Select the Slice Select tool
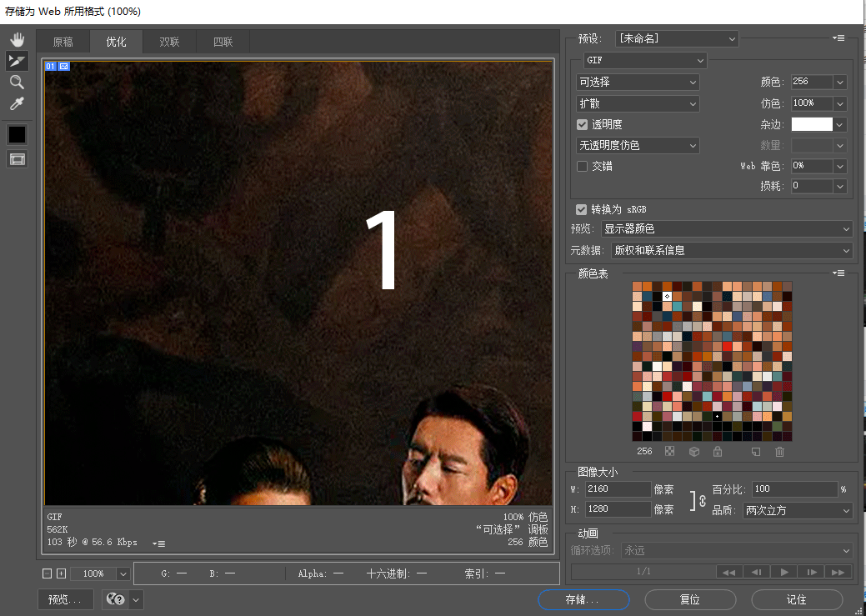Screen dimensions: 866x616 (x=17, y=61)
